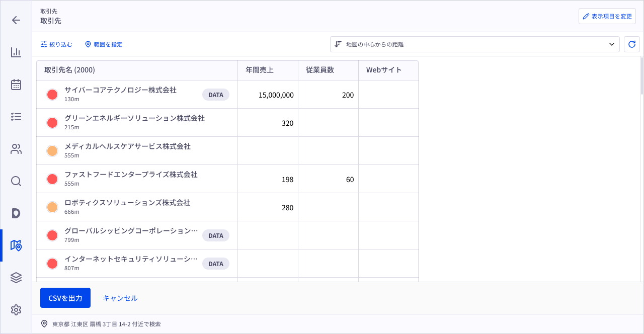
Task: Click orange marker for メディカルヘルスケアサービス株式会社
Action: point(52,151)
